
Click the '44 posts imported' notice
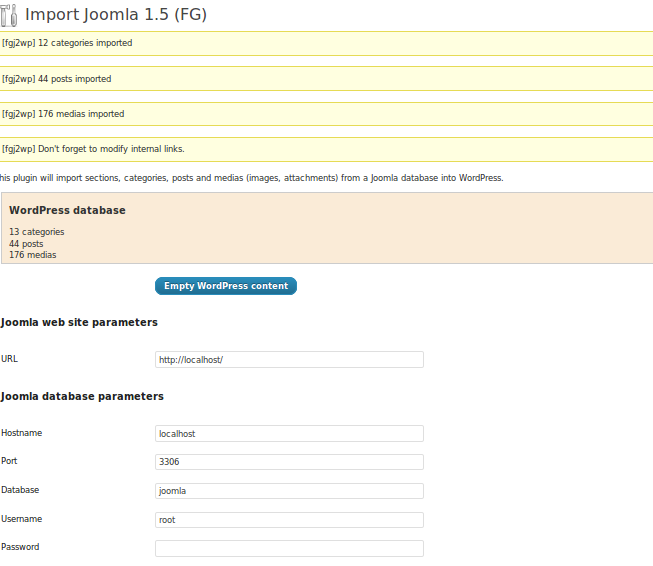point(326,79)
